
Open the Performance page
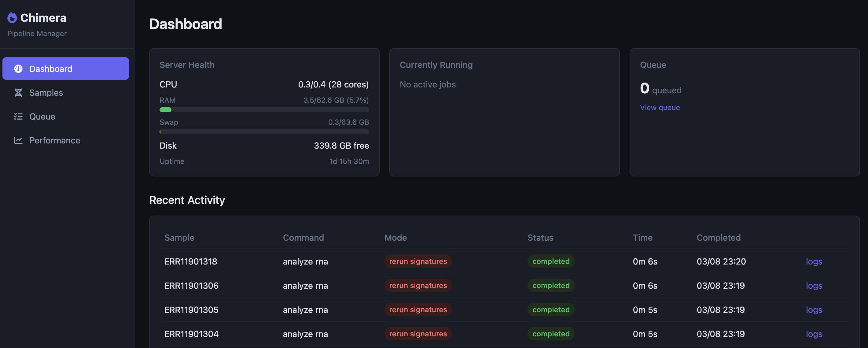click(54, 140)
